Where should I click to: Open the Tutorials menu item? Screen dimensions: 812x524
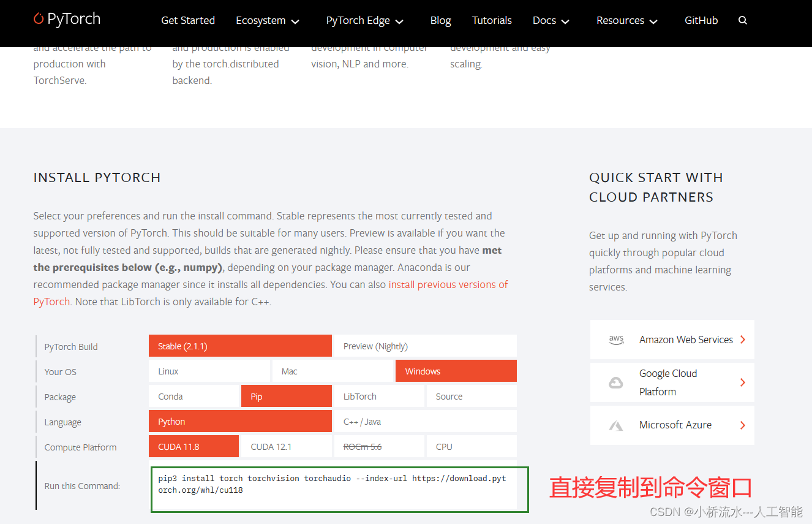pyautogui.click(x=492, y=20)
